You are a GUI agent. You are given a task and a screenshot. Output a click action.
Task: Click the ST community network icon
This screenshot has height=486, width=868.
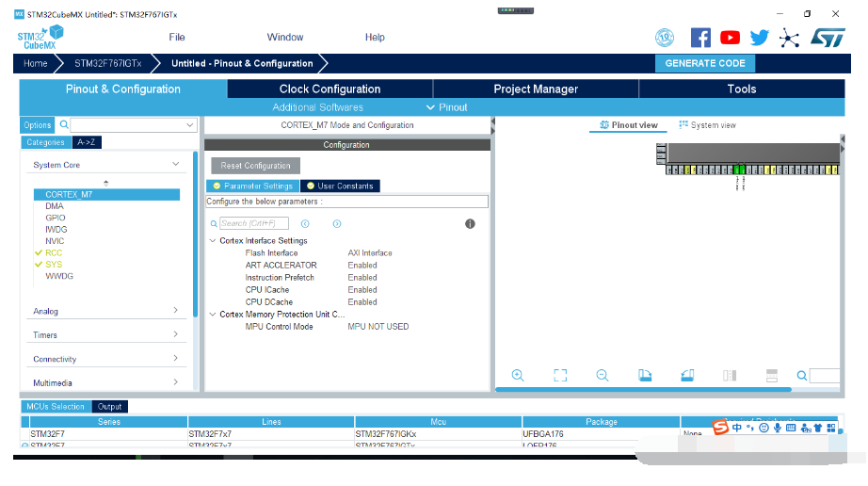790,39
